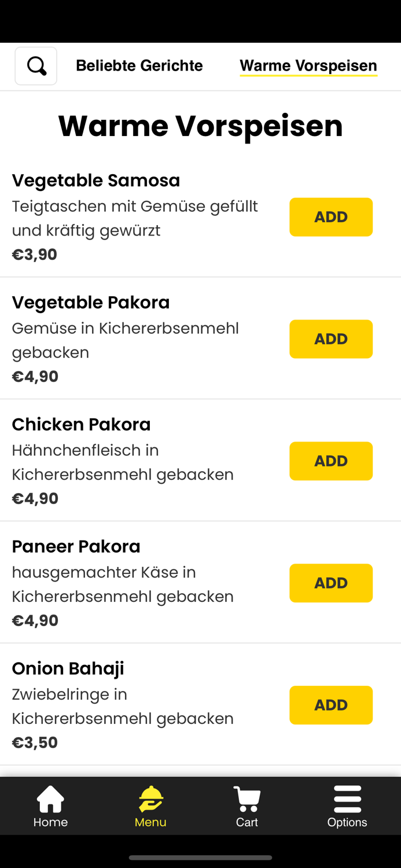Tap the home indicator bar at bottom
This screenshot has height=868, width=401.
click(x=200, y=858)
